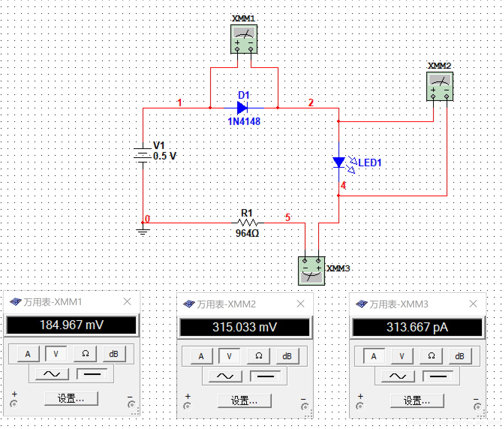This screenshot has width=504, height=429.
Task: Select DC mode on XMM2
Action: coord(266,376)
